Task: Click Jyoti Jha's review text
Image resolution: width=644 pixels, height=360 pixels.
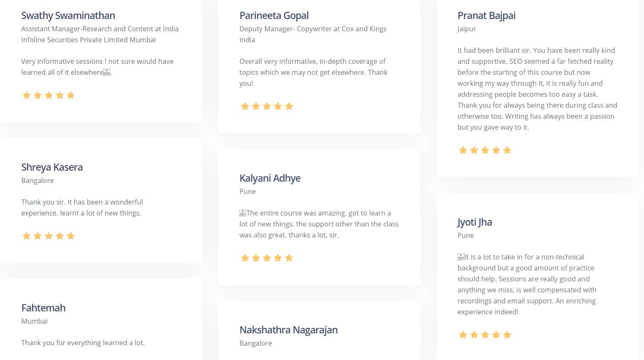Action: (527, 284)
